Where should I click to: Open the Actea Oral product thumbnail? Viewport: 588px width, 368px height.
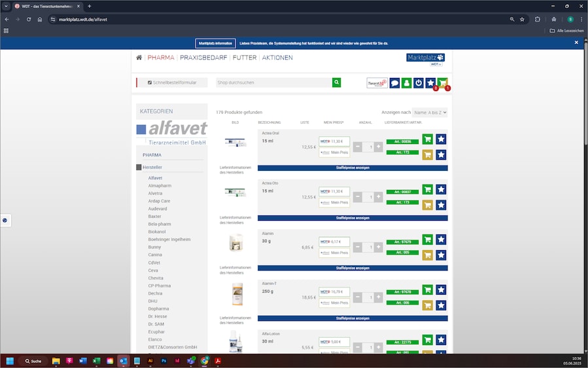(235, 142)
